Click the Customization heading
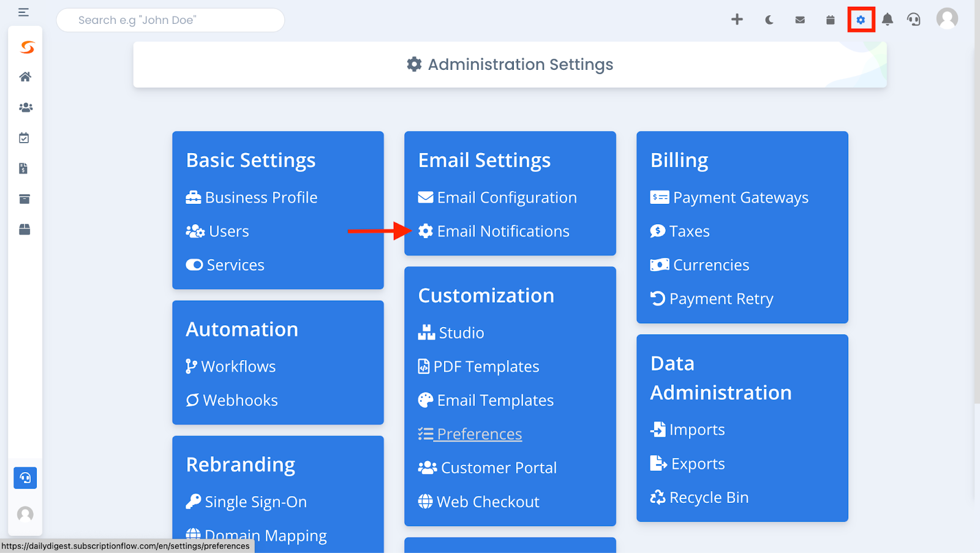Image resolution: width=980 pixels, height=553 pixels. click(486, 295)
